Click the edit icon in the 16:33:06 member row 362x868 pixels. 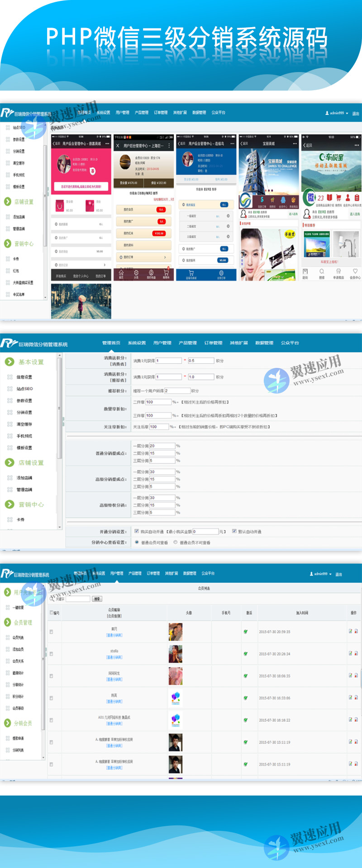click(x=350, y=697)
